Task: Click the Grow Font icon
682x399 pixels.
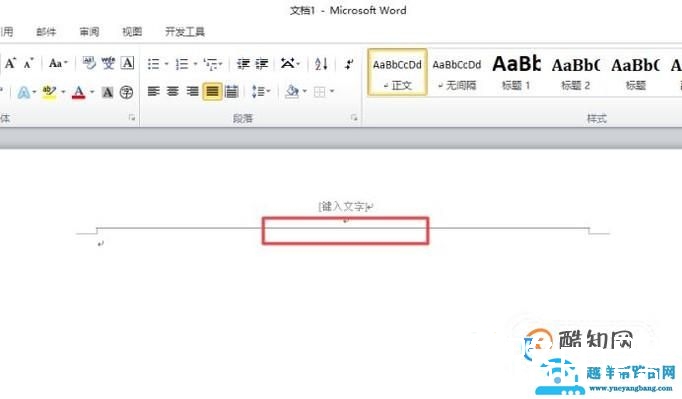Action: [10, 64]
